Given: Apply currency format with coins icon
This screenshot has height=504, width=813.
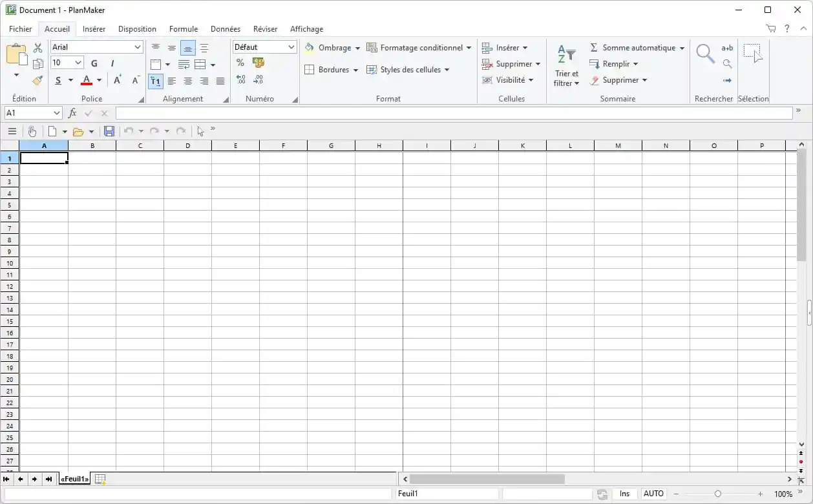Looking at the screenshot, I should pos(259,63).
